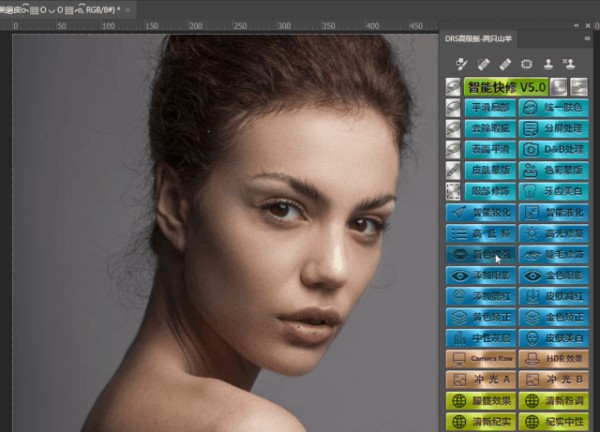Click the settings sliders icon at the panel's top right
The width and height of the screenshot is (600, 432).
(x=579, y=87)
